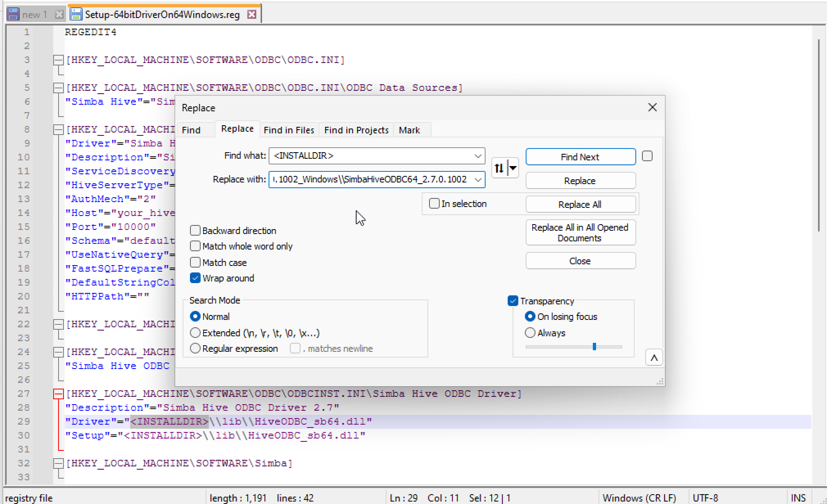Enable the Match case option

(195, 262)
